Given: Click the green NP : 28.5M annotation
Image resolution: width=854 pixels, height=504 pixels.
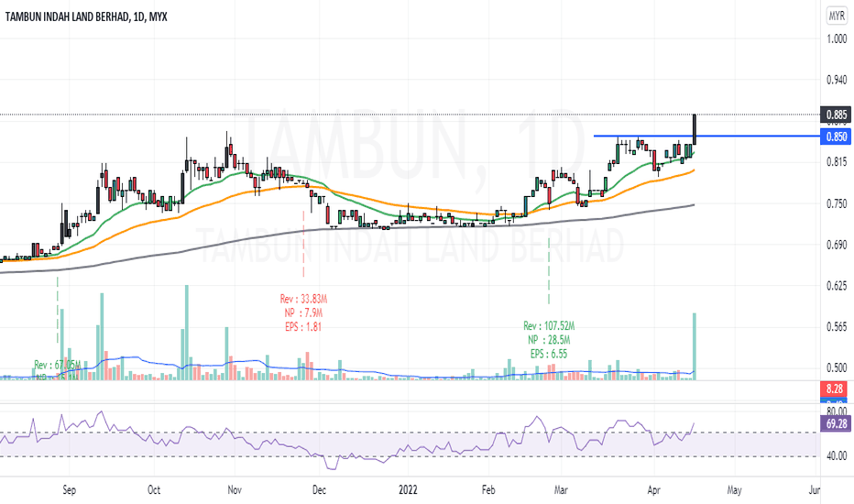Looking at the screenshot, I should [x=549, y=340].
